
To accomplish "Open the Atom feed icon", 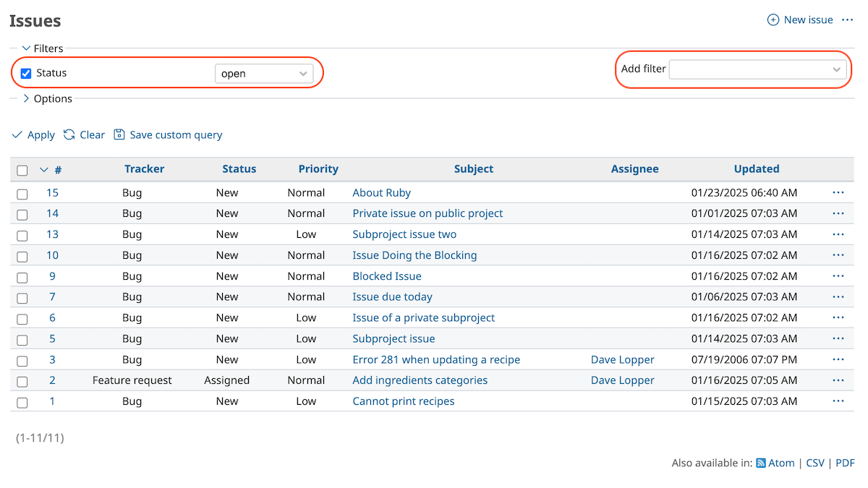I will [762, 463].
